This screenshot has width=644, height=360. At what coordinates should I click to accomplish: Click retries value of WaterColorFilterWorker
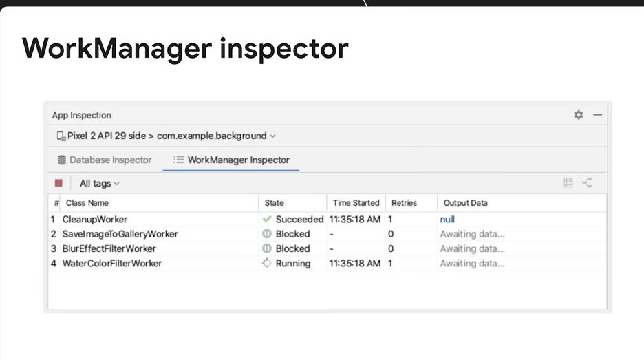[x=390, y=264]
